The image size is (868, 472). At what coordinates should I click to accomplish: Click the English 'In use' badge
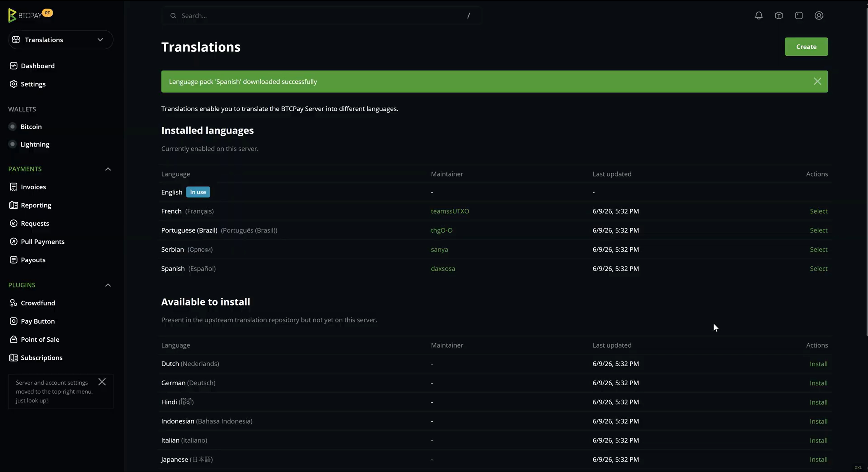pos(198,192)
